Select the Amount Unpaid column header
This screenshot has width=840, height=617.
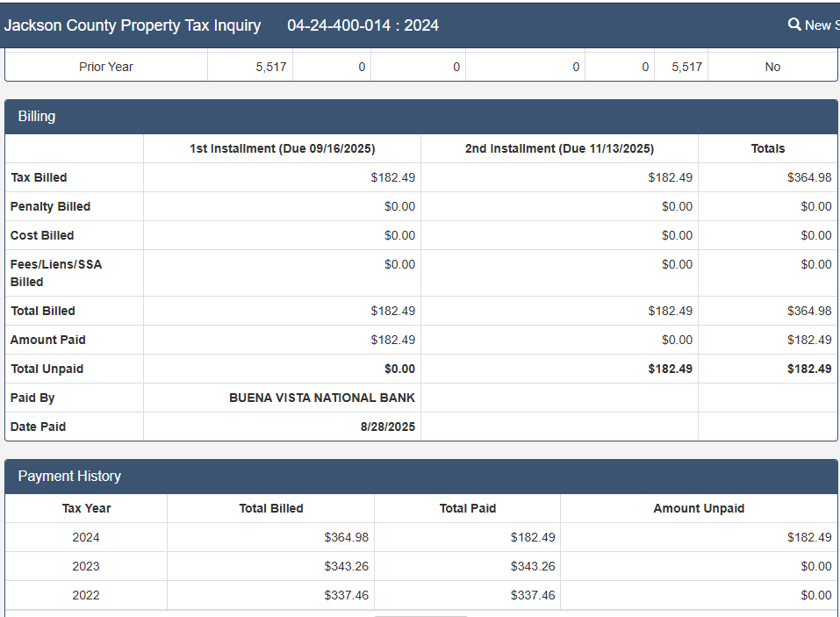(699, 508)
